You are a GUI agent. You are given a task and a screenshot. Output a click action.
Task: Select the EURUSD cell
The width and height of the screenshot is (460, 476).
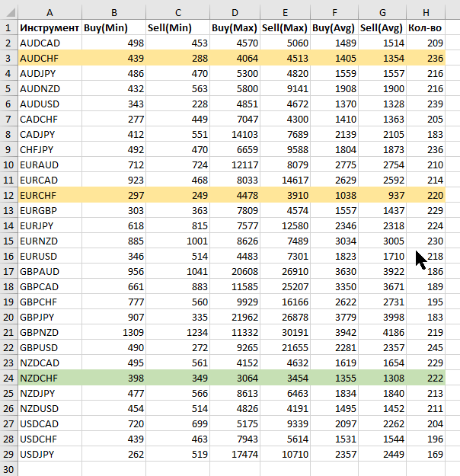50,256
